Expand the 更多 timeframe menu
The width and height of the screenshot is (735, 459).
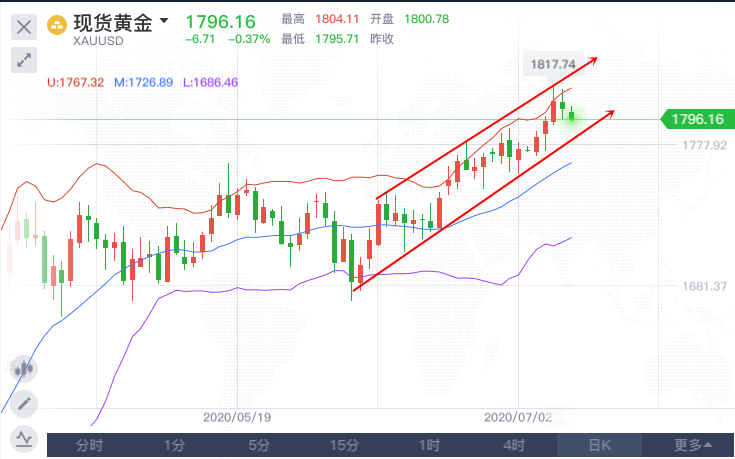coord(693,445)
